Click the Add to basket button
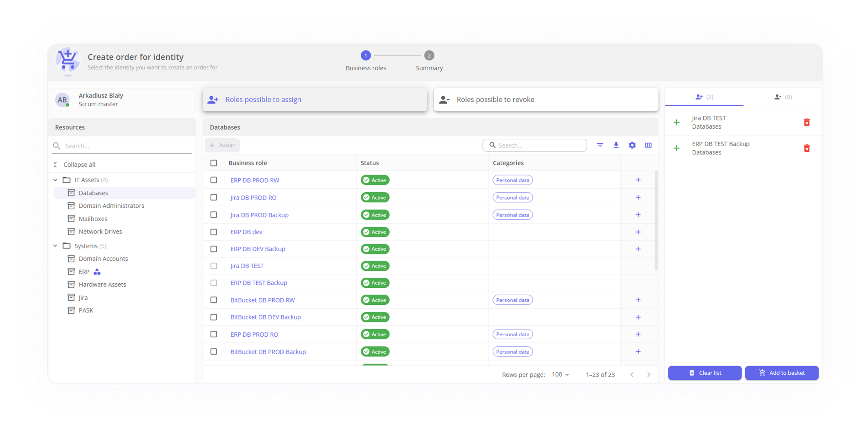Image resolution: width=868 pixels, height=433 pixels. coord(782,373)
